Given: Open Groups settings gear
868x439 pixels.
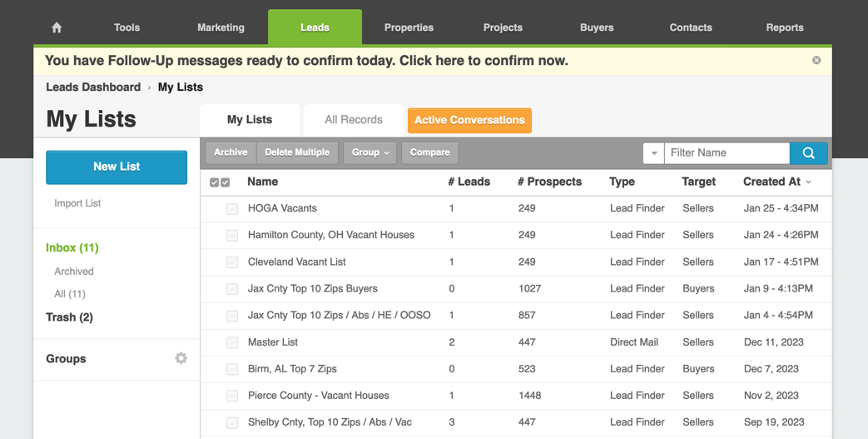Looking at the screenshot, I should (x=181, y=358).
